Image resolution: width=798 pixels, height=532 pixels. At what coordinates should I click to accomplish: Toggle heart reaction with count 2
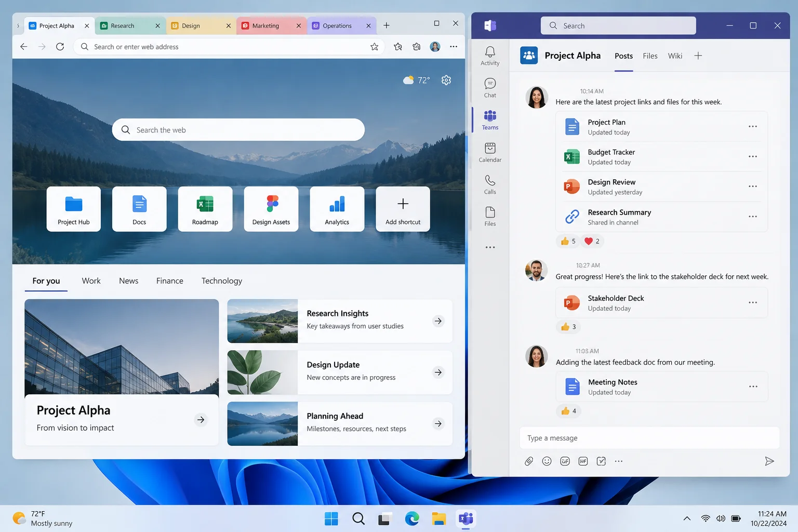(592, 241)
